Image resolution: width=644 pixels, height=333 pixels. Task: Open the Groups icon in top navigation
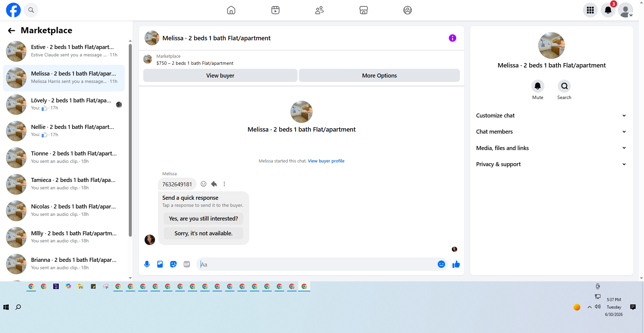click(x=408, y=10)
